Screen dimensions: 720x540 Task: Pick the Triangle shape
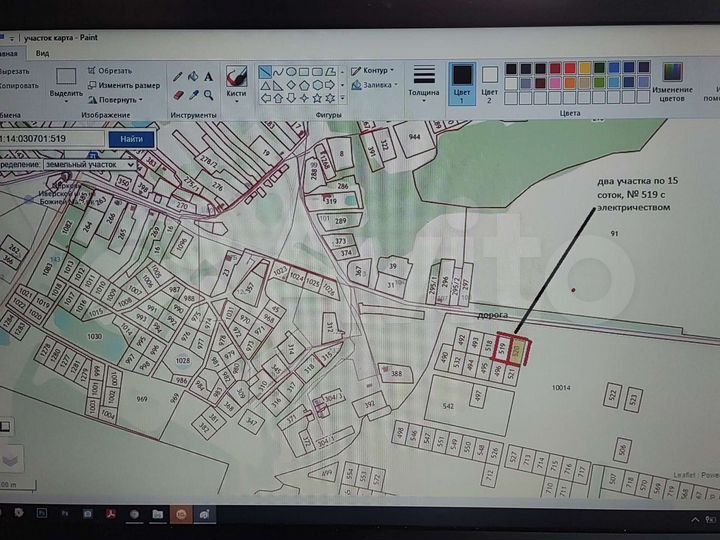(265, 85)
